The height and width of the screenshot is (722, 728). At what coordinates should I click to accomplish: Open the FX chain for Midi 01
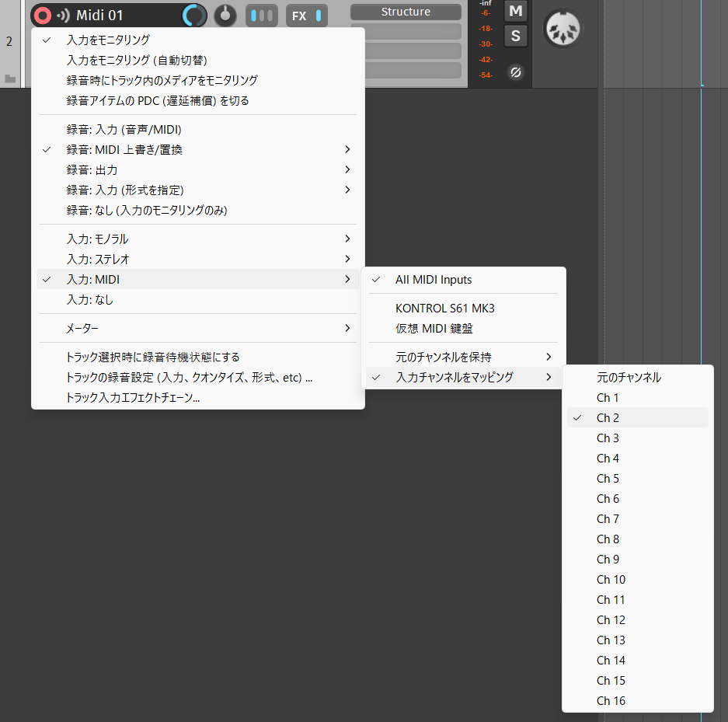(299, 16)
